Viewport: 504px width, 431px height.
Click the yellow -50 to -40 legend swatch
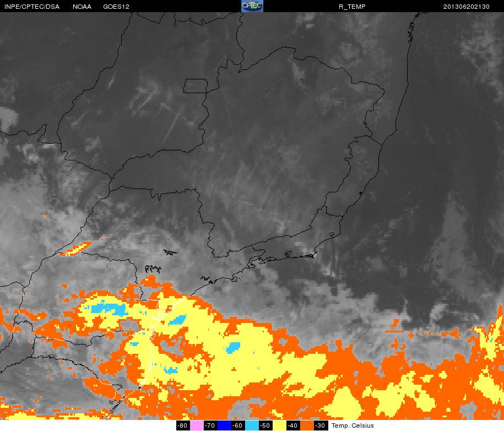coord(279,425)
